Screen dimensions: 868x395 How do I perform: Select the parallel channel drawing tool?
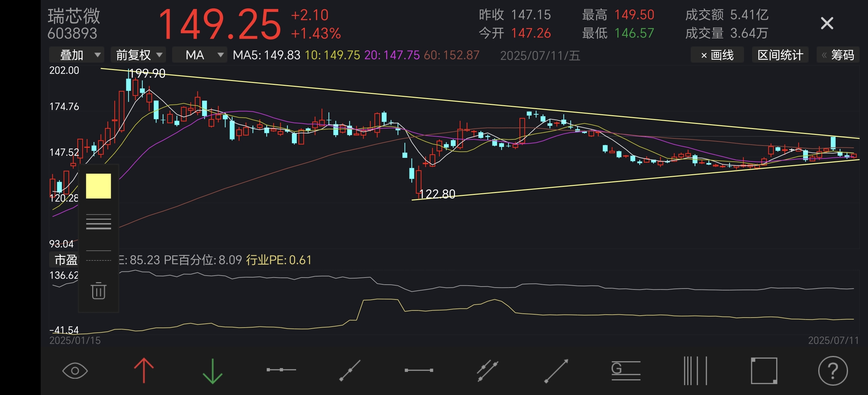[x=487, y=370]
